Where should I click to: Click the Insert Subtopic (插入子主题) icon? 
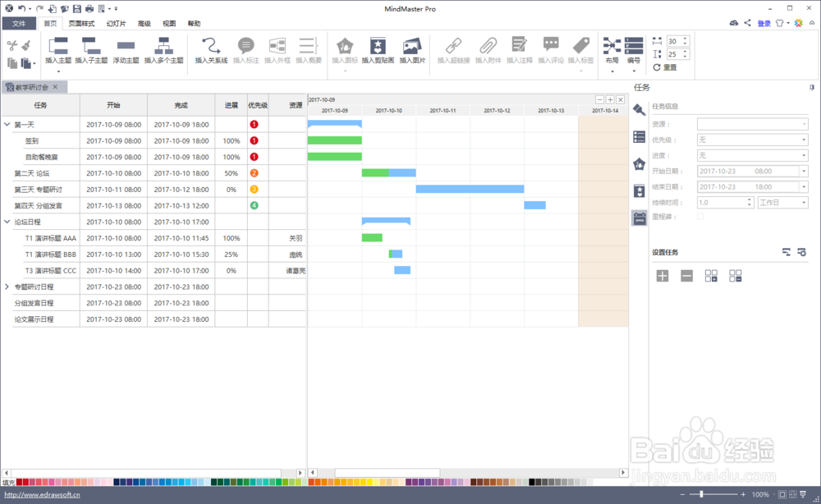(x=91, y=47)
